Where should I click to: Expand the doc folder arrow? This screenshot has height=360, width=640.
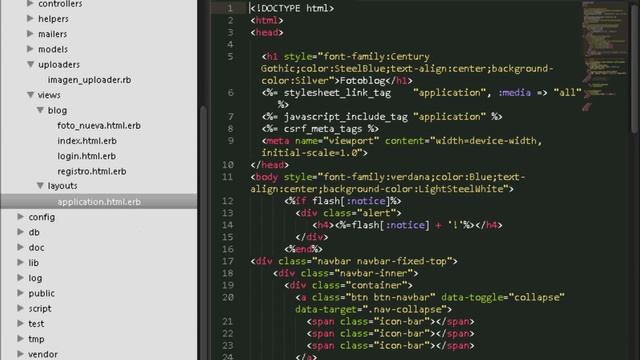(20, 247)
